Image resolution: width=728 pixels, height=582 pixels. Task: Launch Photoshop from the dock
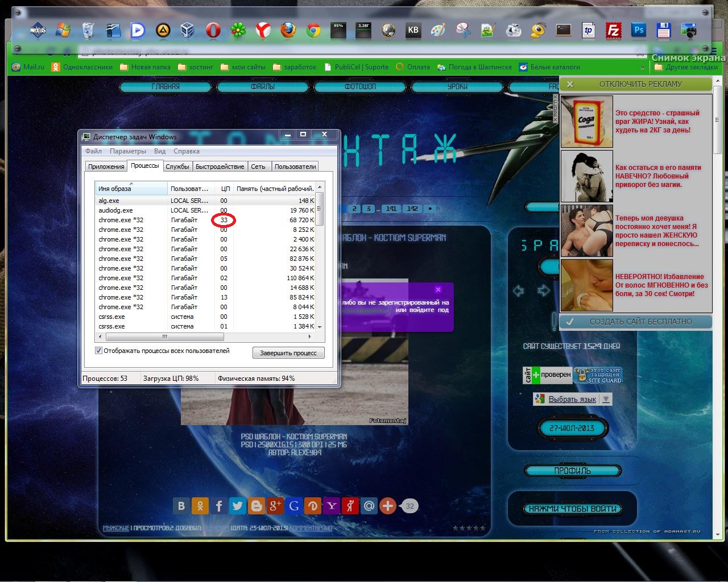tap(638, 30)
